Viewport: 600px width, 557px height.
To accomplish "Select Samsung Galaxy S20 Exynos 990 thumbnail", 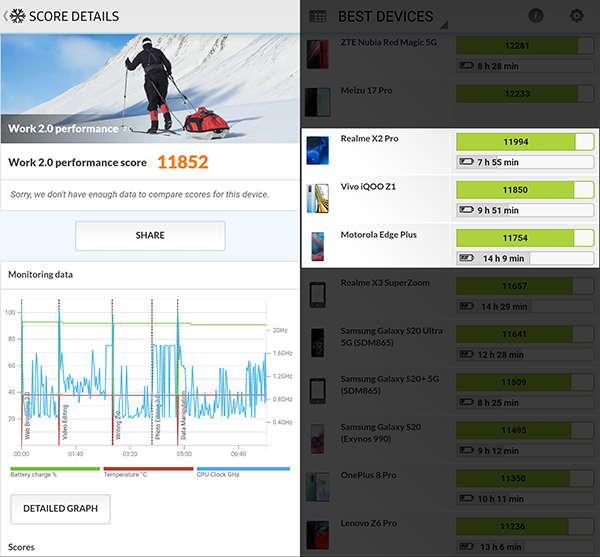I will pos(317,439).
